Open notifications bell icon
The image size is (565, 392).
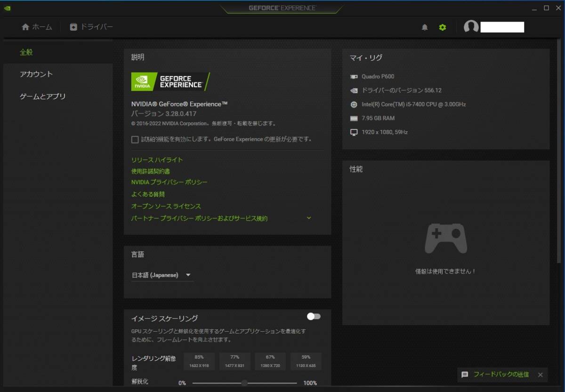[425, 27]
